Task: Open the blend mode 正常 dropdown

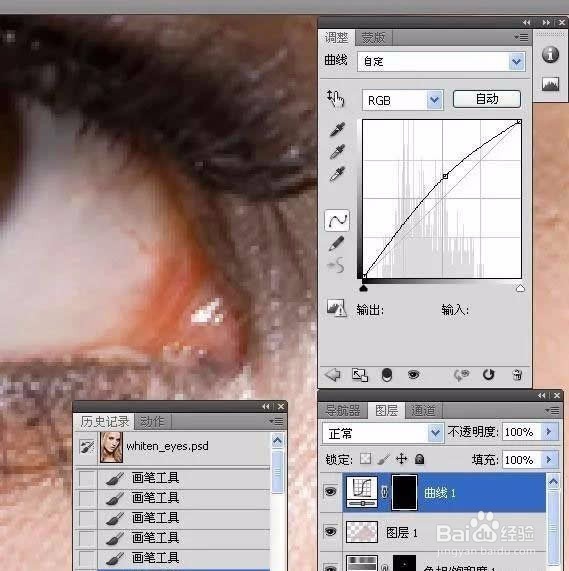Action: coord(435,433)
